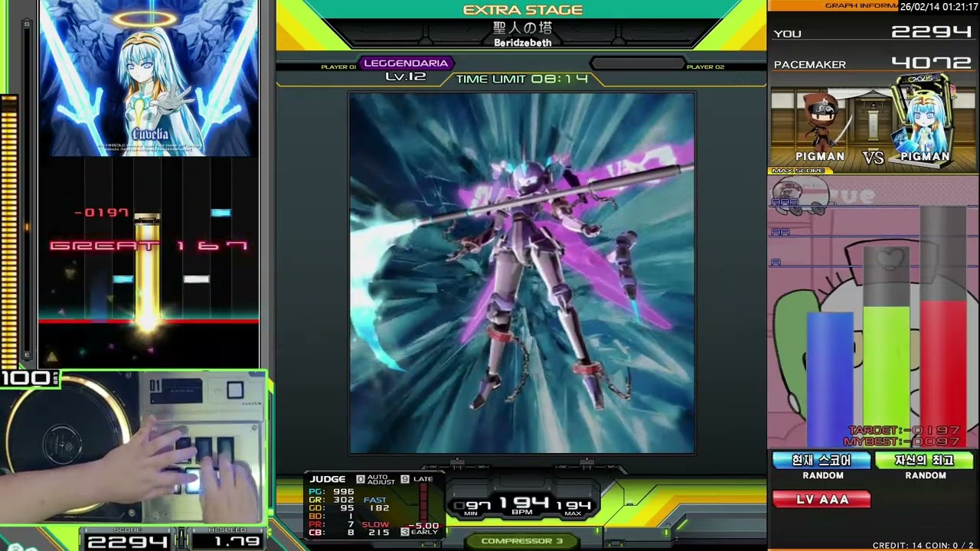980x551 pixels.
Task: Click the 현재 스코어 button
Action: point(822,460)
